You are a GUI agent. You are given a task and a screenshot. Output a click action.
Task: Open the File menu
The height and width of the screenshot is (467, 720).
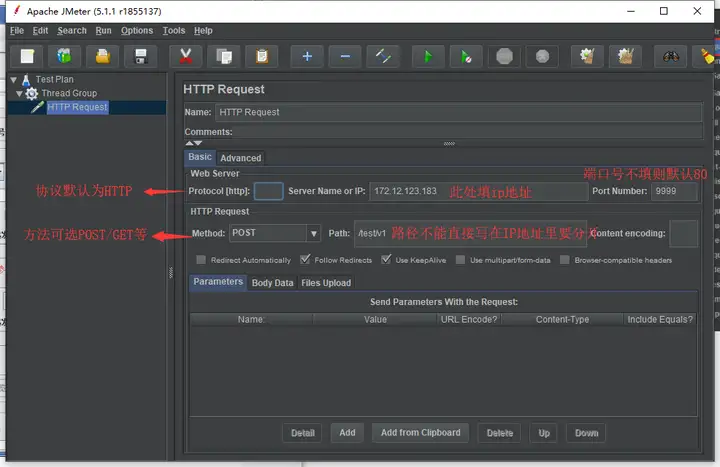click(x=17, y=31)
